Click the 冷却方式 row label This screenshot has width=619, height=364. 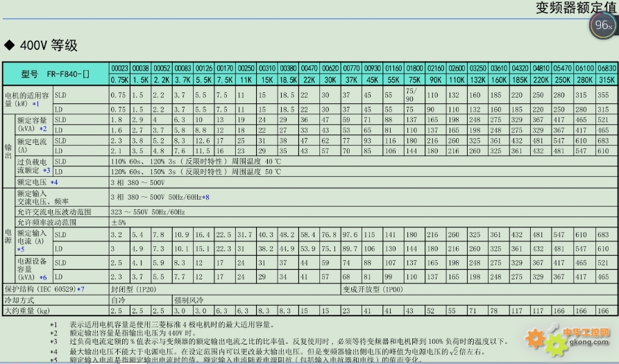(x=19, y=300)
